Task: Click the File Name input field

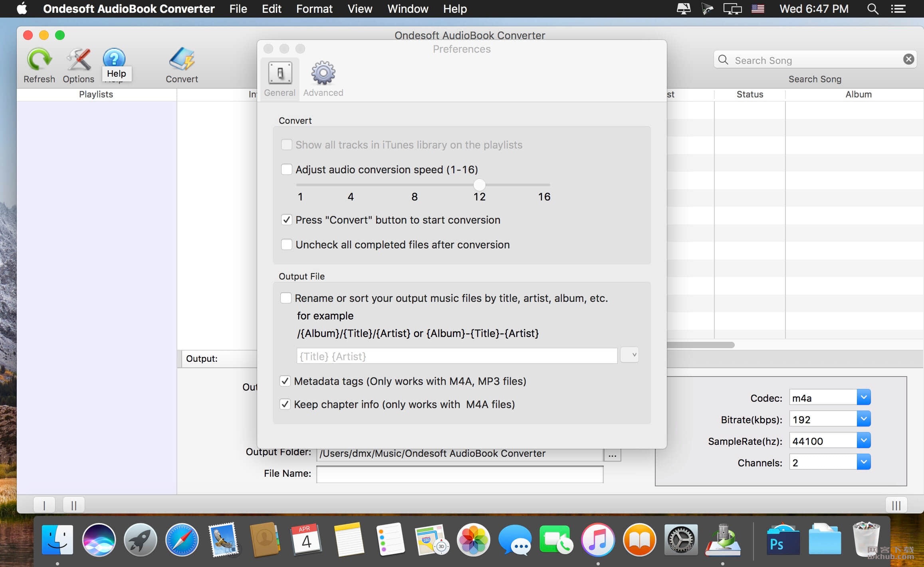Action: click(460, 474)
